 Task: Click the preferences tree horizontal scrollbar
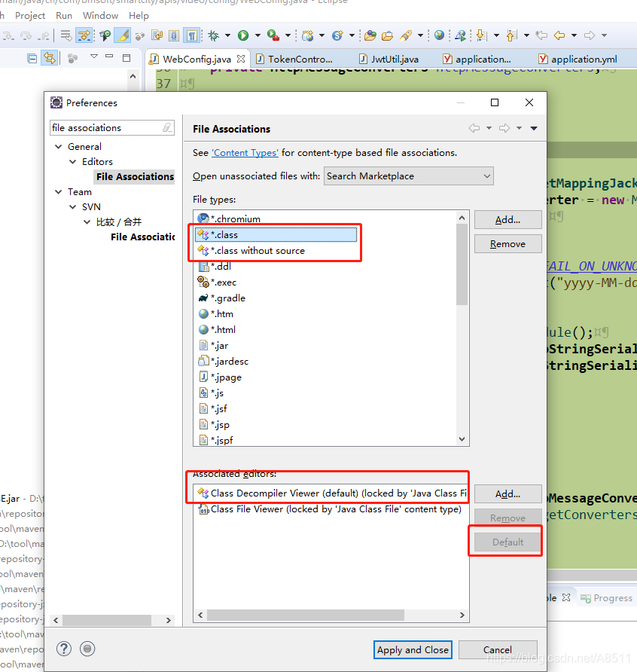pyautogui.click(x=107, y=620)
